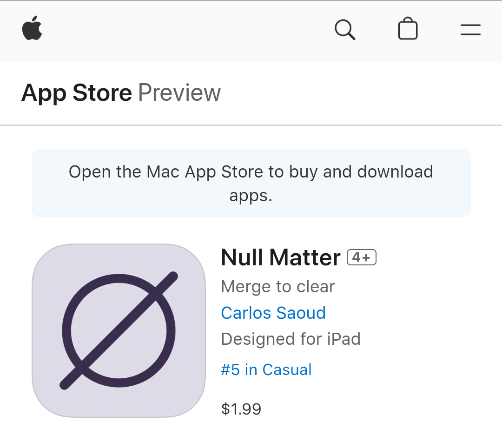Open the #5 in Casual ranking link
Image resolution: width=502 pixels, height=448 pixels.
(x=266, y=369)
